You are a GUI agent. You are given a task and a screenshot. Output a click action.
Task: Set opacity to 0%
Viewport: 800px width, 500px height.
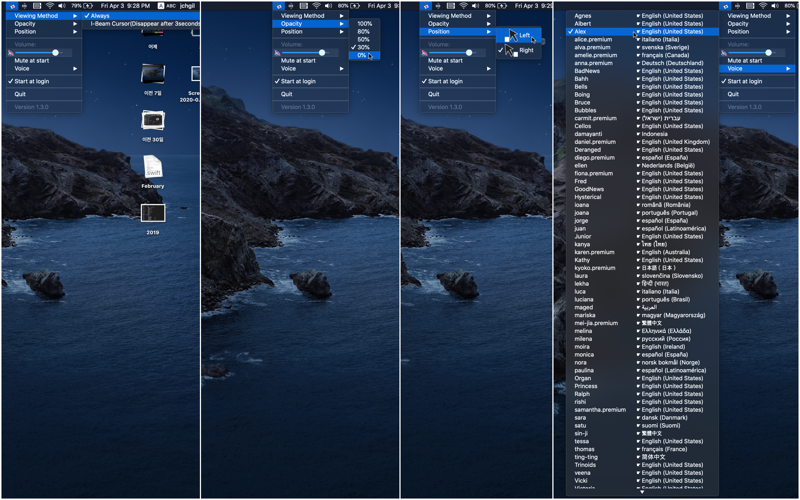coord(364,55)
